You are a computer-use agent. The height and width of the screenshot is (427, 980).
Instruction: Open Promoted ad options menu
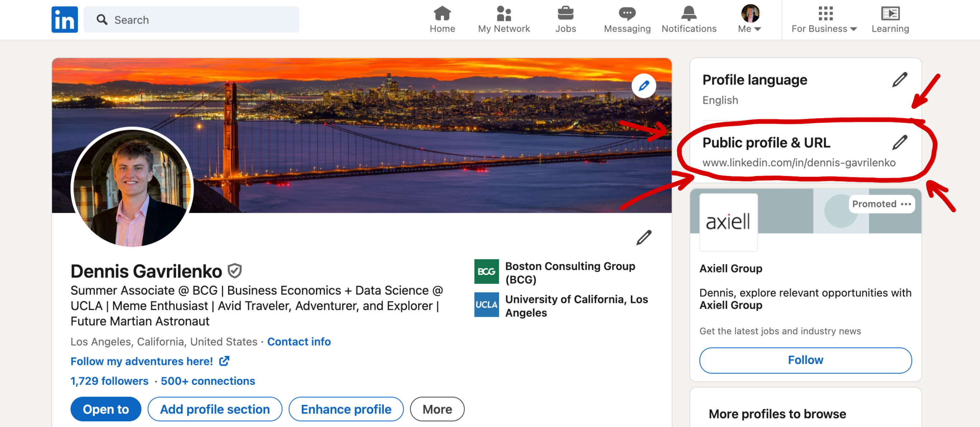[906, 204]
